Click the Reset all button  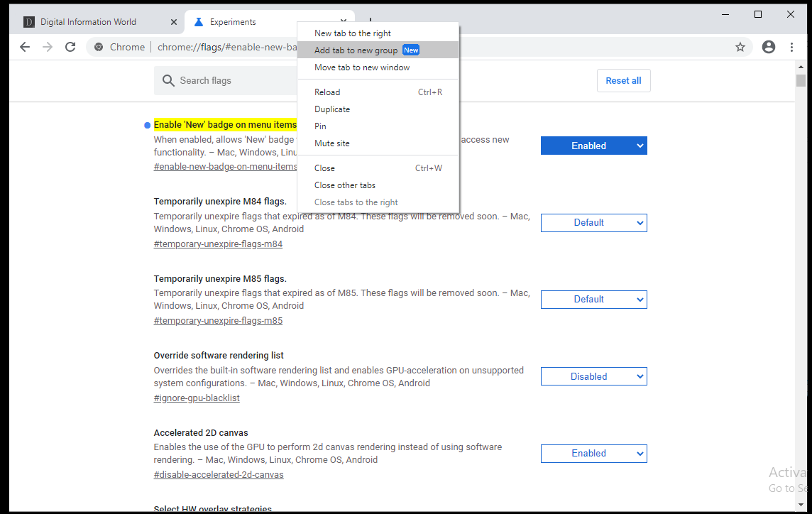pyautogui.click(x=623, y=80)
